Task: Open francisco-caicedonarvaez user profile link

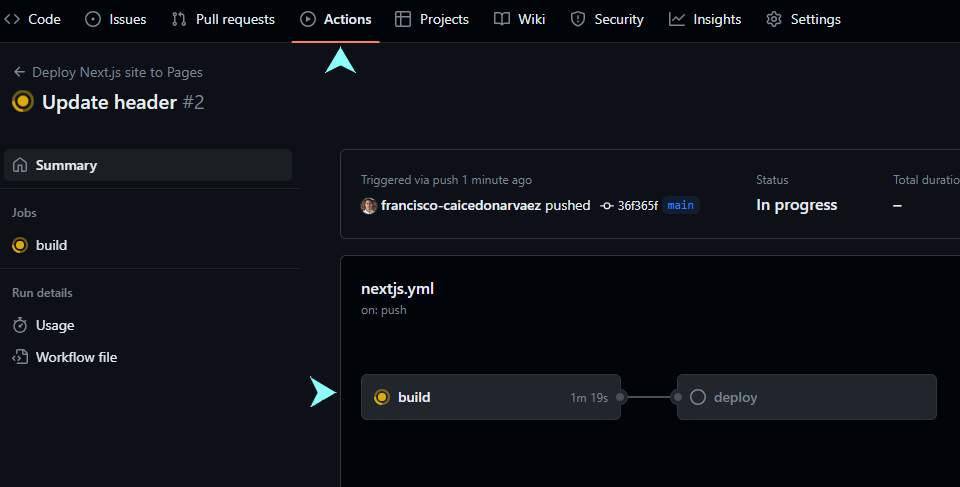Action: tap(461, 205)
